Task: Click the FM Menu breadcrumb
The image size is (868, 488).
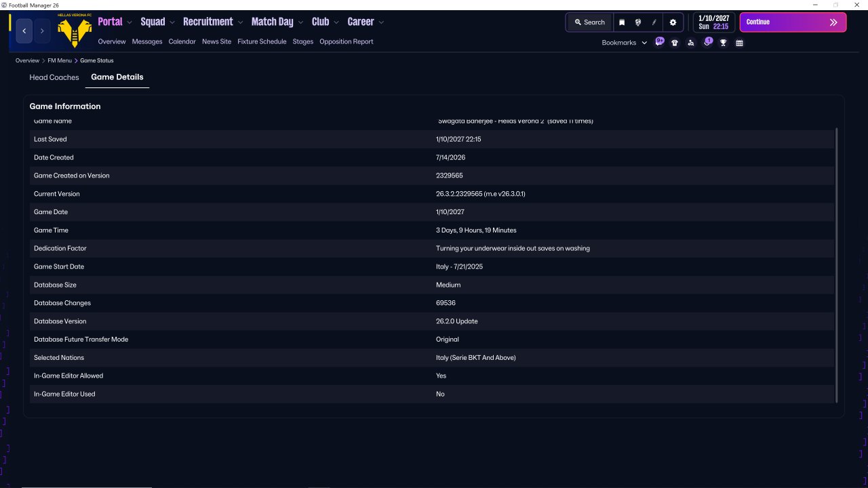Action: (x=60, y=60)
